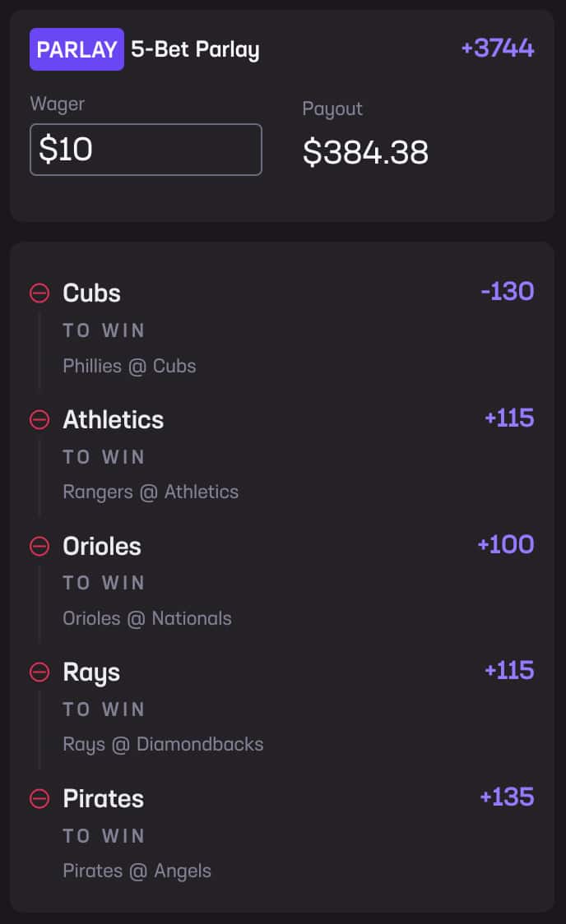This screenshot has width=566, height=924.
Task: Select the Rangers @ Athletics game label
Action: tap(151, 492)
